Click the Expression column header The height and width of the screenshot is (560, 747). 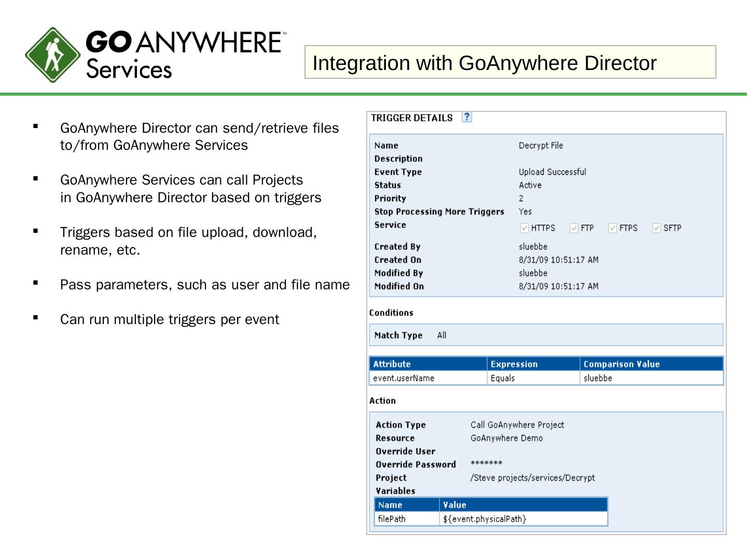click(534, 364)
